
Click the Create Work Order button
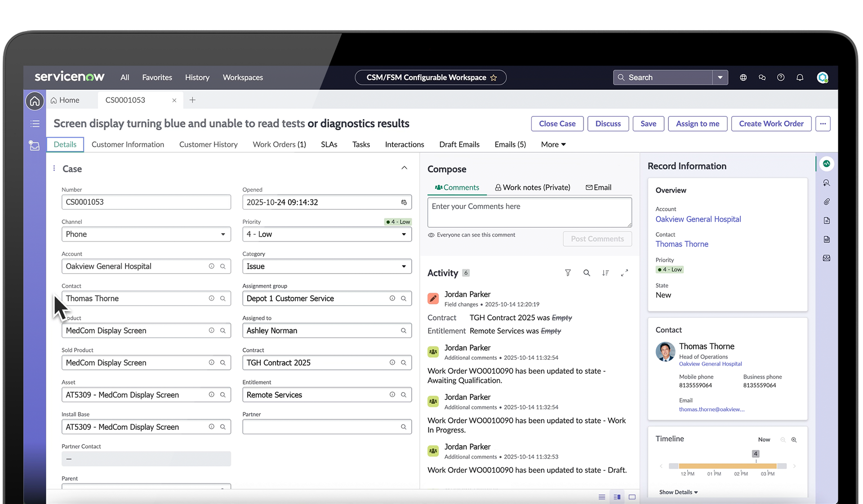(771, 124)
